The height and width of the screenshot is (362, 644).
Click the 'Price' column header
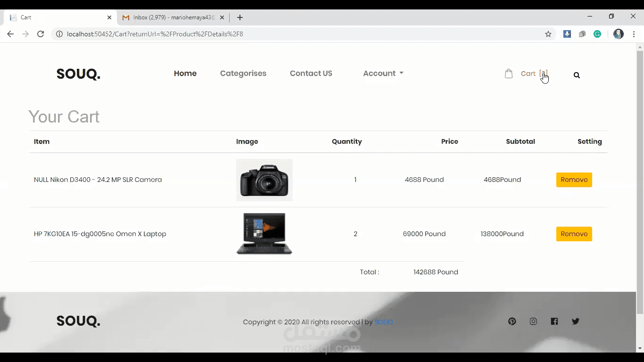tap(450, 141)
